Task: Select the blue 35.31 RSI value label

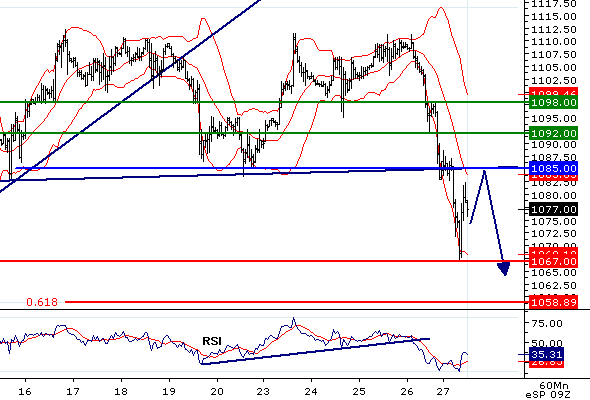Action: [x=546, y=354]
